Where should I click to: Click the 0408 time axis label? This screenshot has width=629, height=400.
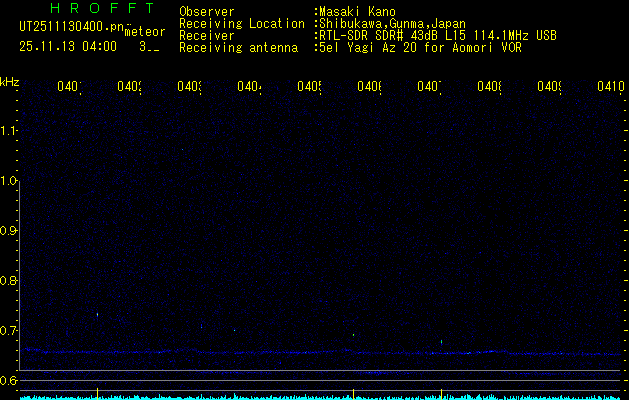point(489,86)
